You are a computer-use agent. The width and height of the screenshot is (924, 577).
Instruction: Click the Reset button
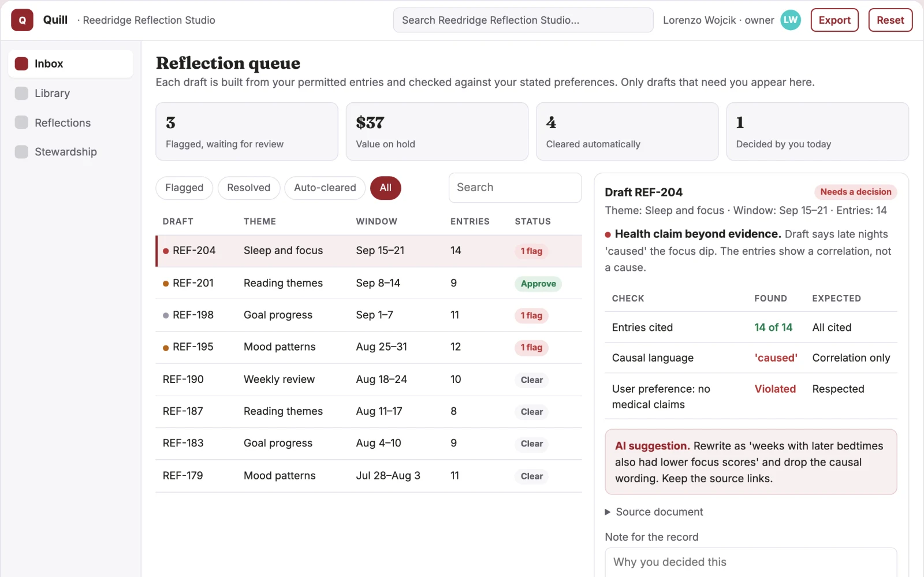point(890,20)
